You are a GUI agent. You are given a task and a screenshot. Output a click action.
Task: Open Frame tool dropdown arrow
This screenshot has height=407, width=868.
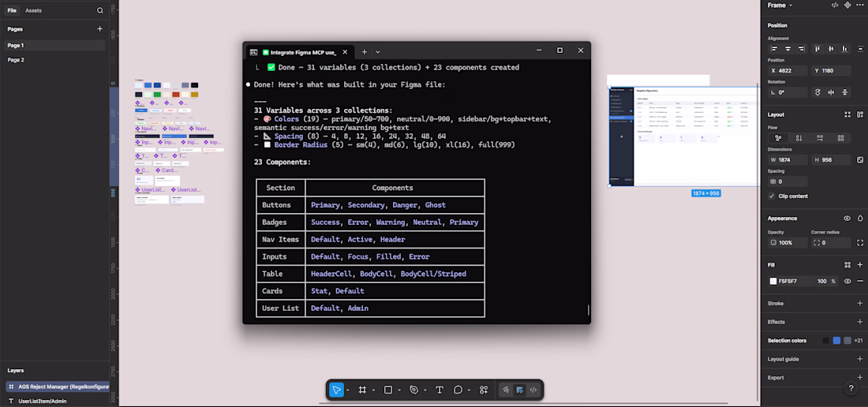pos(373,390)
